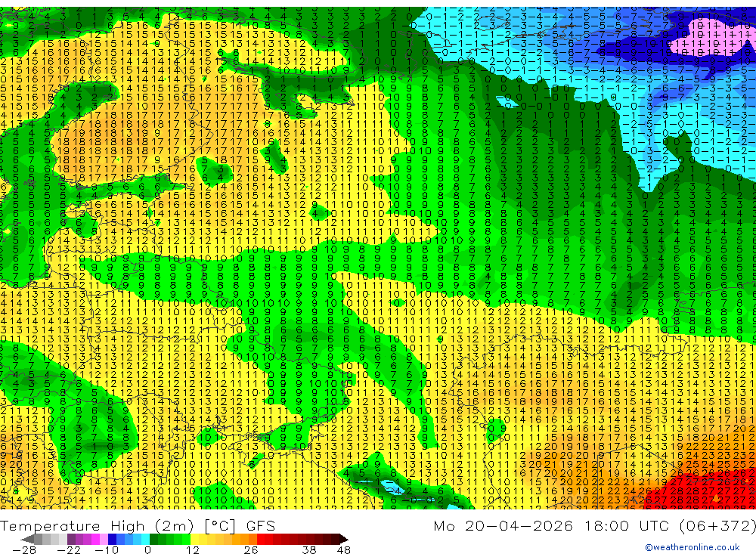The width and height of the screenshot is (756, 554).
Task: Pick the bright red legend swatch right of 26
Action: (262, 539)
